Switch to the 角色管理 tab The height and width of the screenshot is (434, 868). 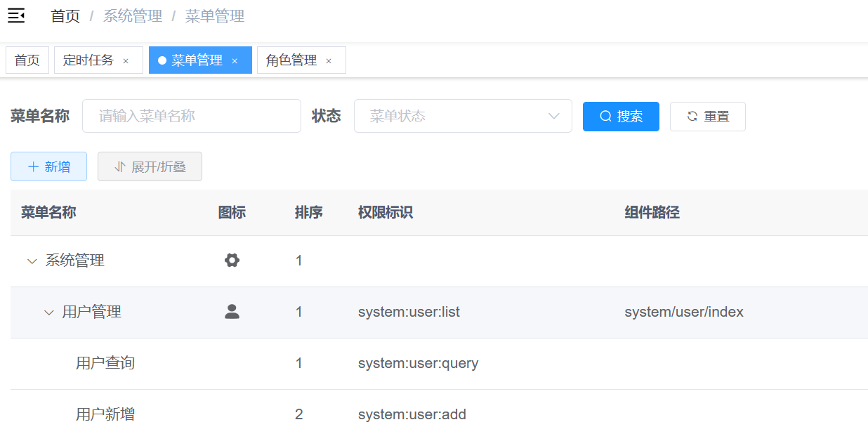(x=291, y=60)
